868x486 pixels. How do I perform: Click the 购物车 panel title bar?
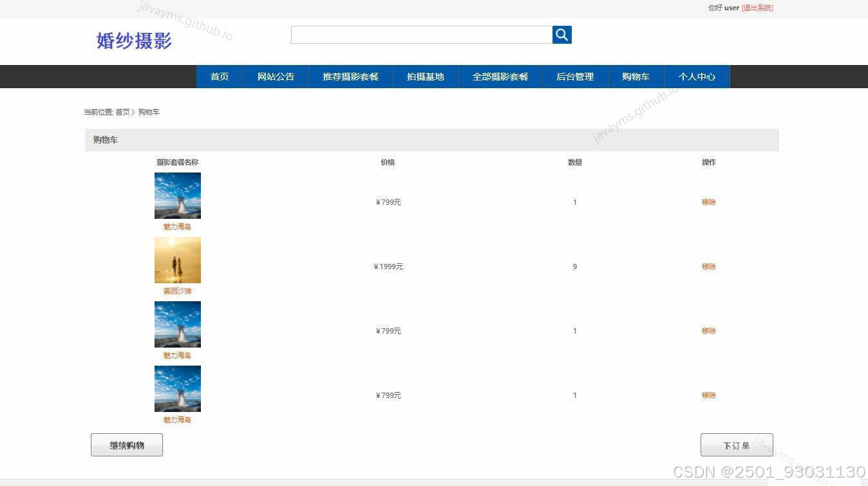point(432,140)
